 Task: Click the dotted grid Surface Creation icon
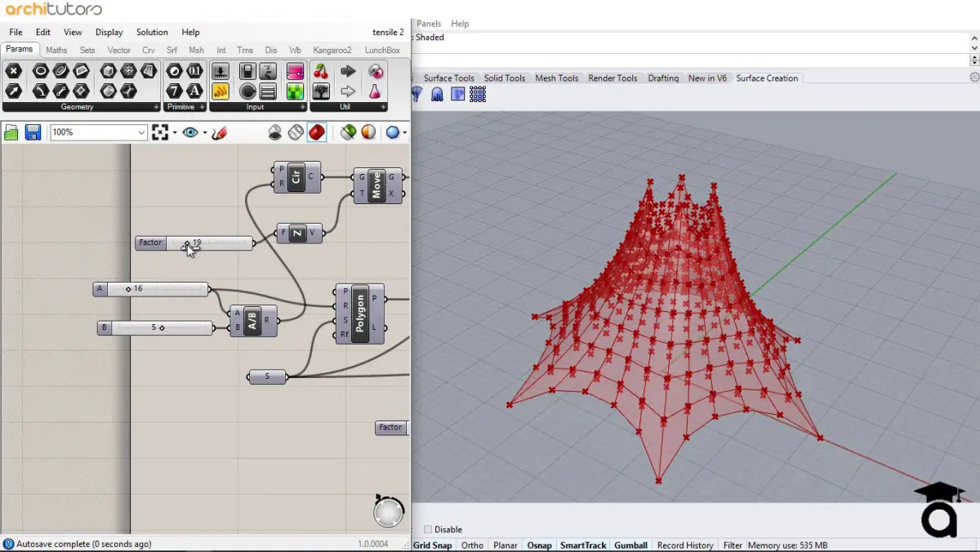478,95
